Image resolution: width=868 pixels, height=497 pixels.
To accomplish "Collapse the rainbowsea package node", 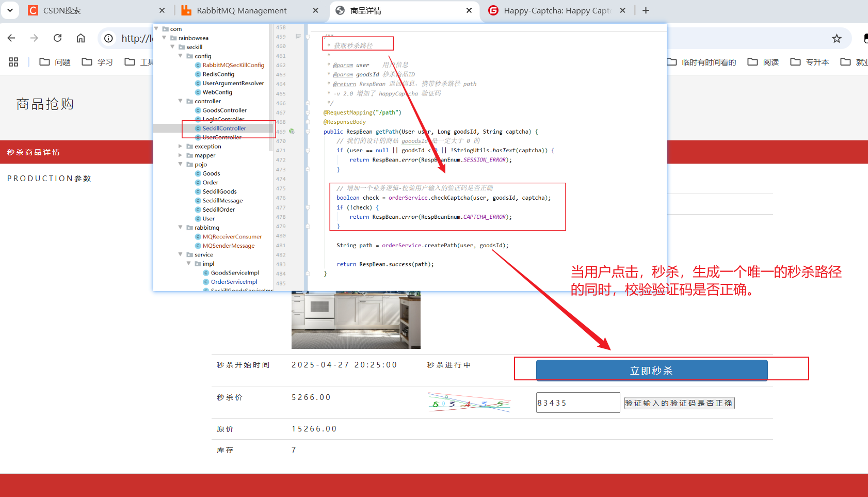I will 165,38.
